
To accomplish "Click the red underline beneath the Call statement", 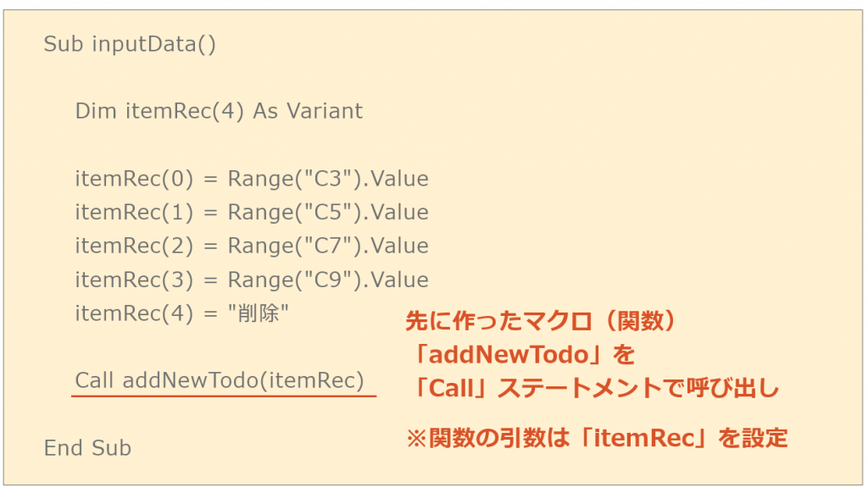I will coord(224,396).
